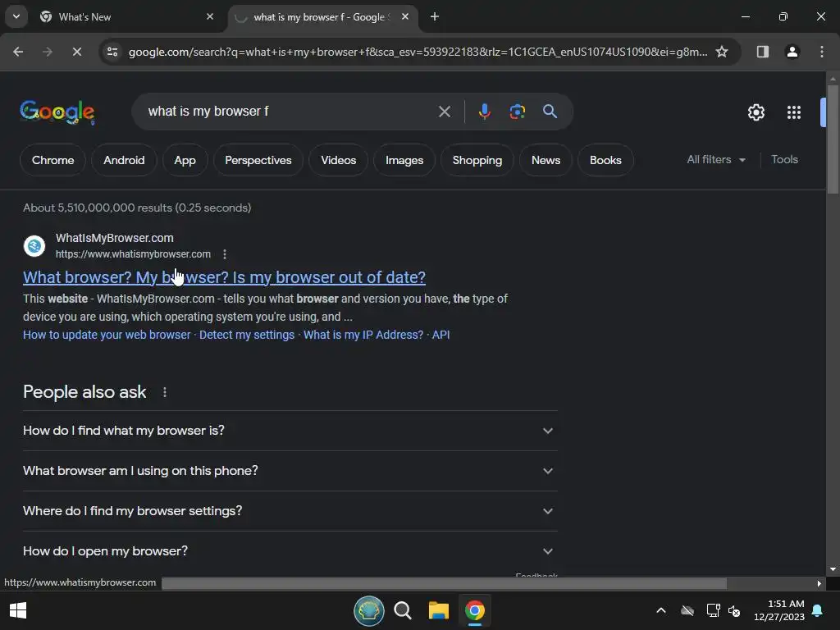840x630 pixels.
Task: Click the address bar URL
Action: 418,52
